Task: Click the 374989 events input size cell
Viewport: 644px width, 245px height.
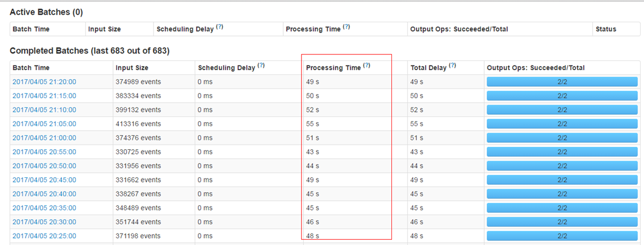Action: point(138,82)
